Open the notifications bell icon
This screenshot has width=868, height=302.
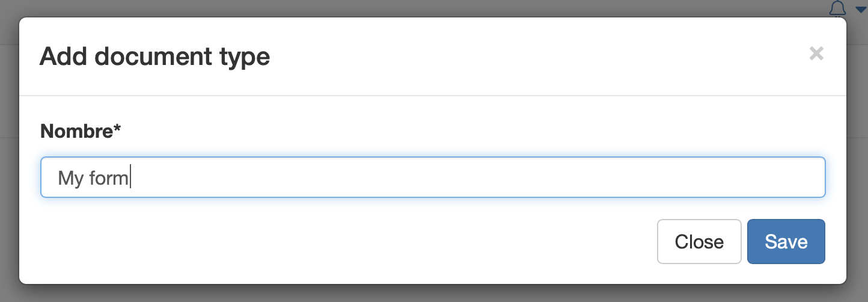click(837, 8)
